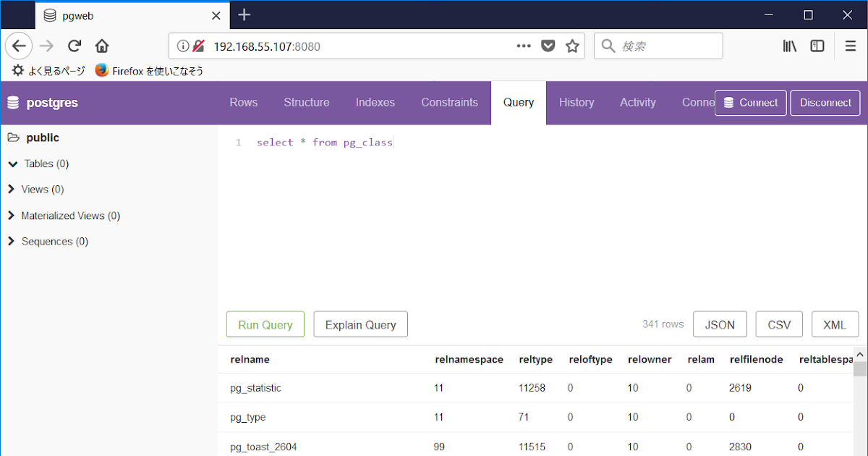868x456 pixels.
Task: Click the Run Query button
Action: (265, 324)
